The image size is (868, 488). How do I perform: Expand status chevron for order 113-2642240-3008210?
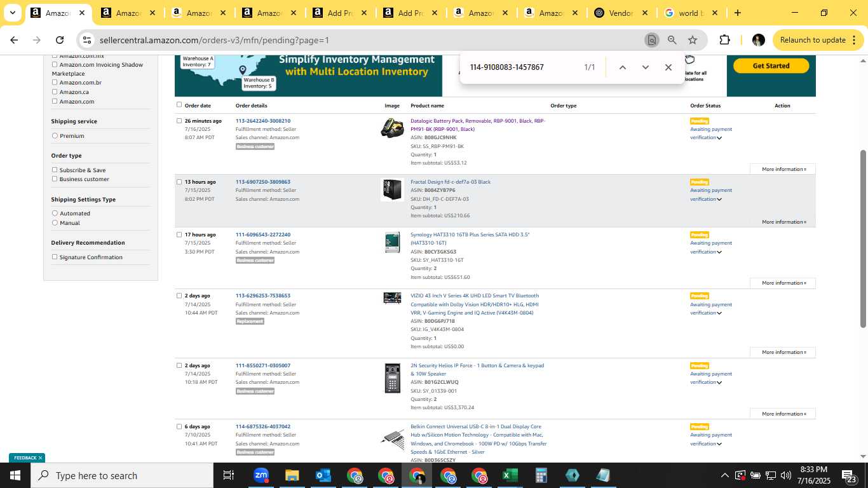tap(719, 138)
